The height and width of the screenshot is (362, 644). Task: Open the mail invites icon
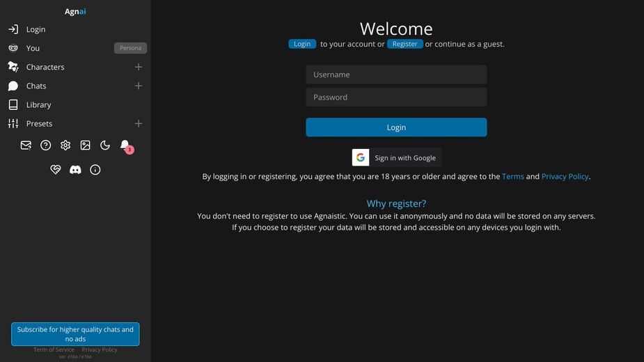(26, 145)
